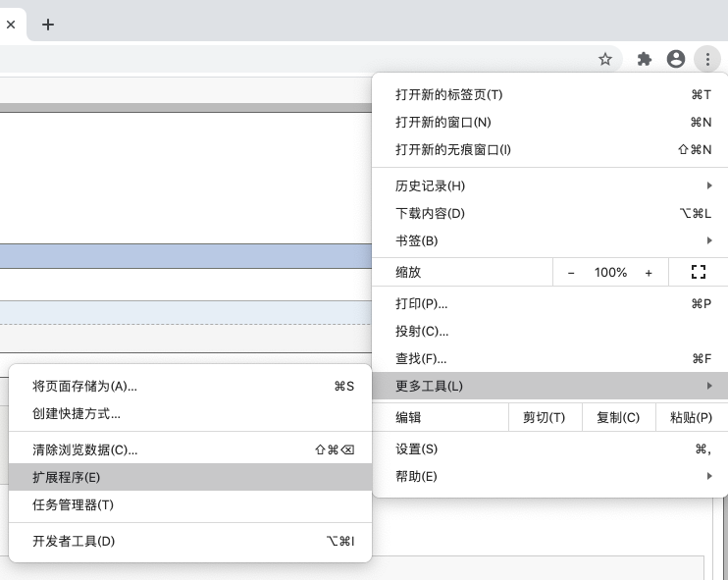Click the 复制(C) button
The image size is (728, 580).
tap(618, 417)
